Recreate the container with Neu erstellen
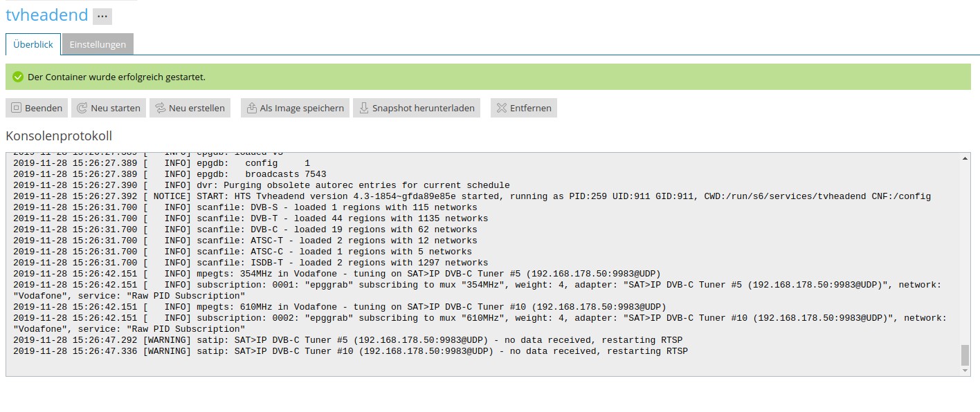The image size is (980, 412). pyautogui.click(x=190, y=108)
